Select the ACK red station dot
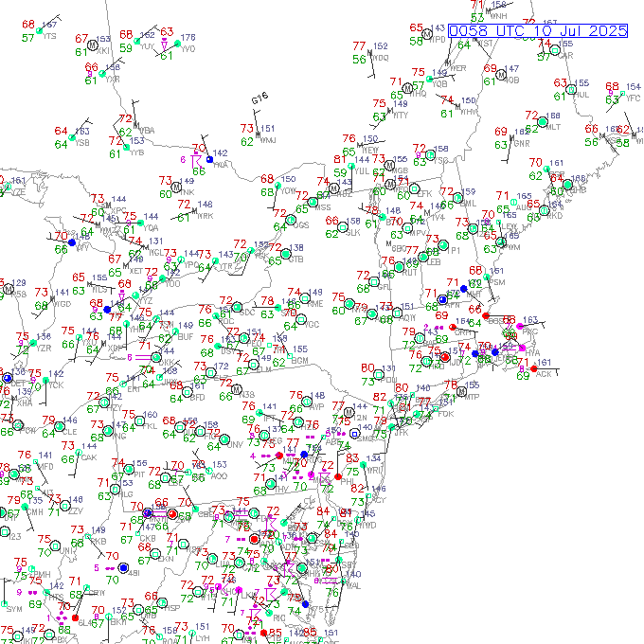Image resolution: width=644 pixels, height=644 pixels. click(534, 368)
